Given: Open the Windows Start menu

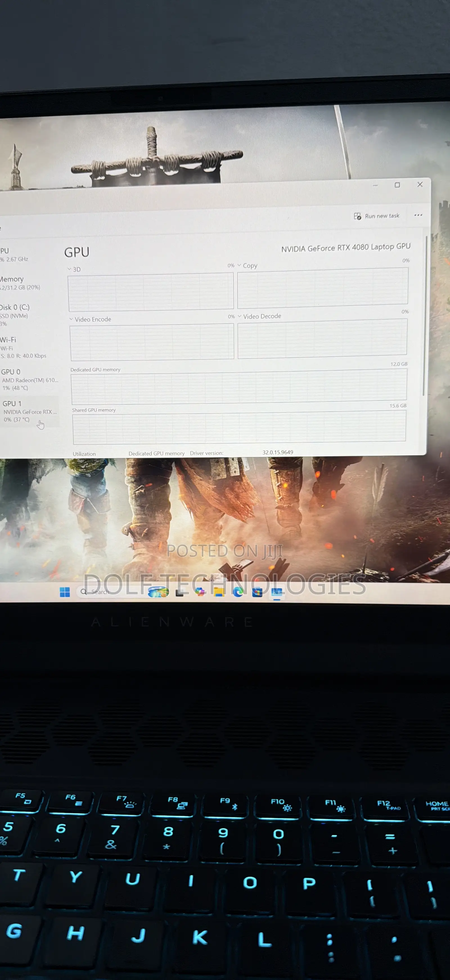Looking at the screenshot, I should click(x=65, y=592).
